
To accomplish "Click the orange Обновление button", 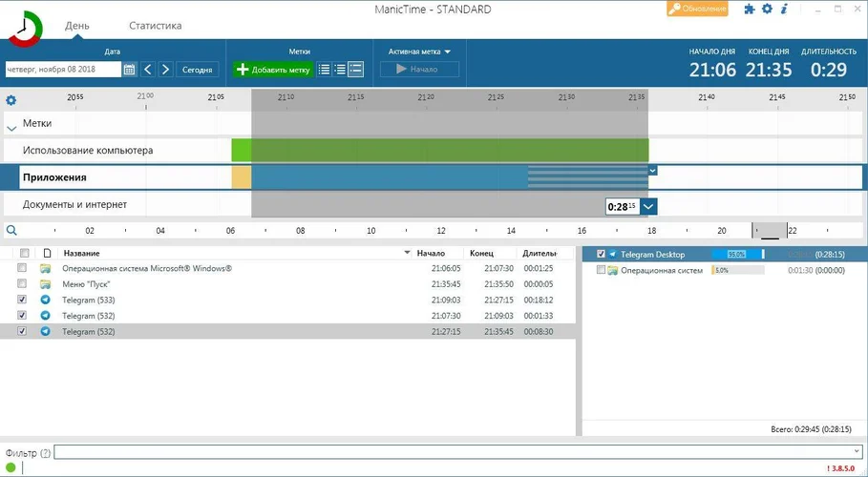I will (697, 9).
